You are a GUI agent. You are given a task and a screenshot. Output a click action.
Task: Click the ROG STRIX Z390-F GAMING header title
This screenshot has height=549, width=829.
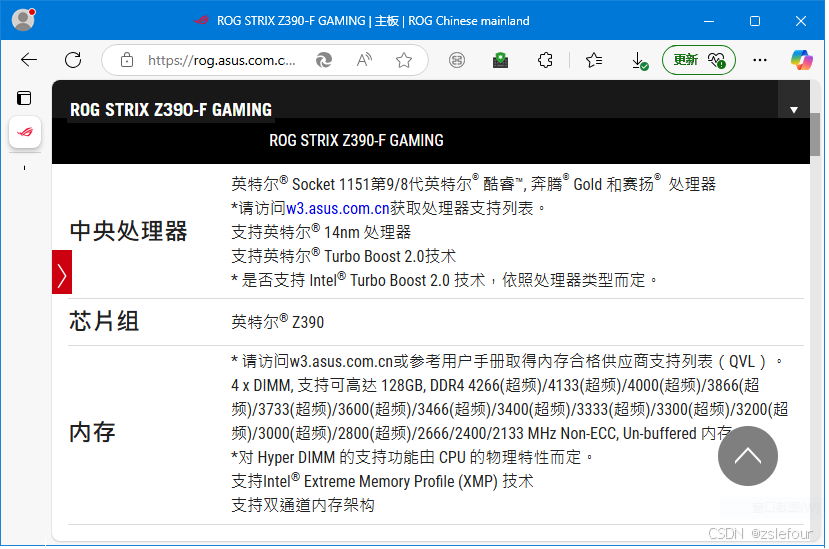(171, 109)
